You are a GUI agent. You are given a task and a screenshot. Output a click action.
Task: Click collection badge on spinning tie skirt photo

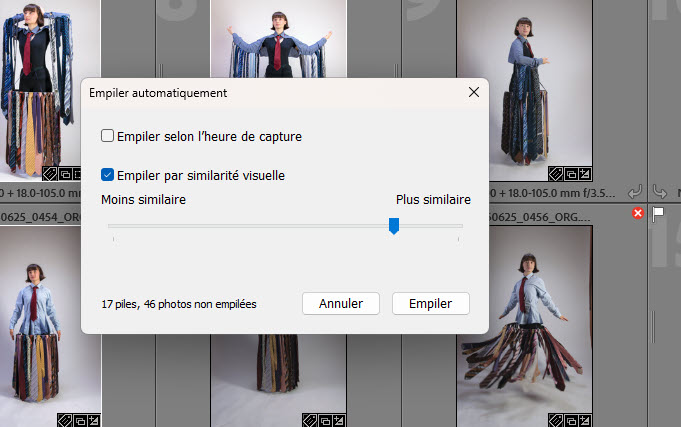click(571, 420)
